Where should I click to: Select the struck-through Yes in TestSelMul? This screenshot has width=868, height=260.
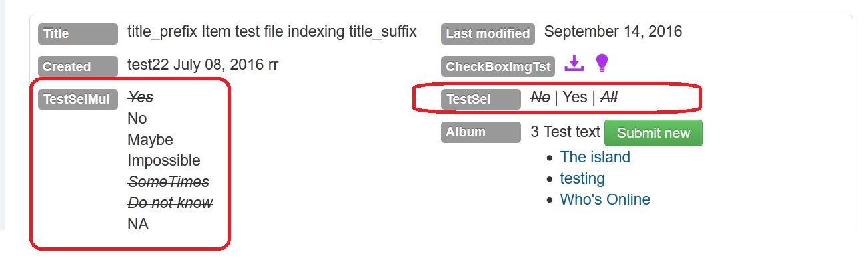click(141, 97)
